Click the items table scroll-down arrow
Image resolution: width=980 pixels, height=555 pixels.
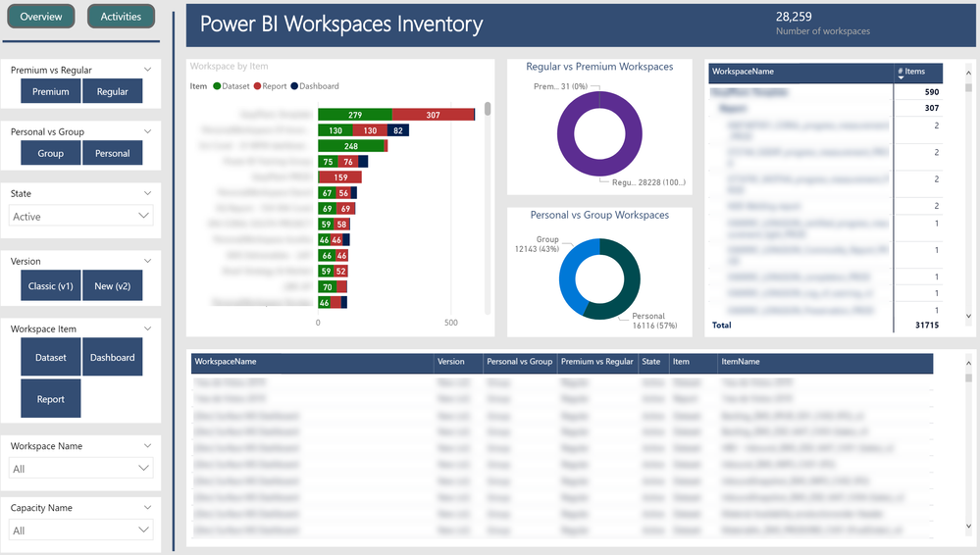(969, 317)
